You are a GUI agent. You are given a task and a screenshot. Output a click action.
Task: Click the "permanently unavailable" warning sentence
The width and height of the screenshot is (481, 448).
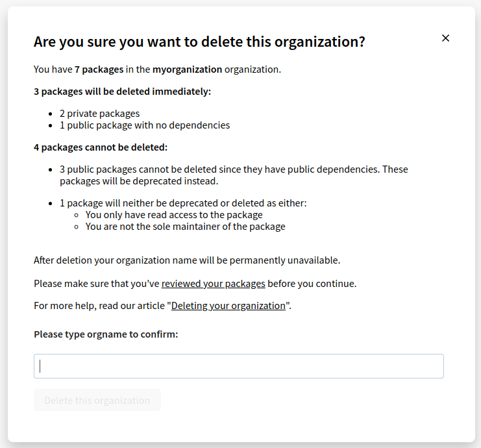click(187, 260)
